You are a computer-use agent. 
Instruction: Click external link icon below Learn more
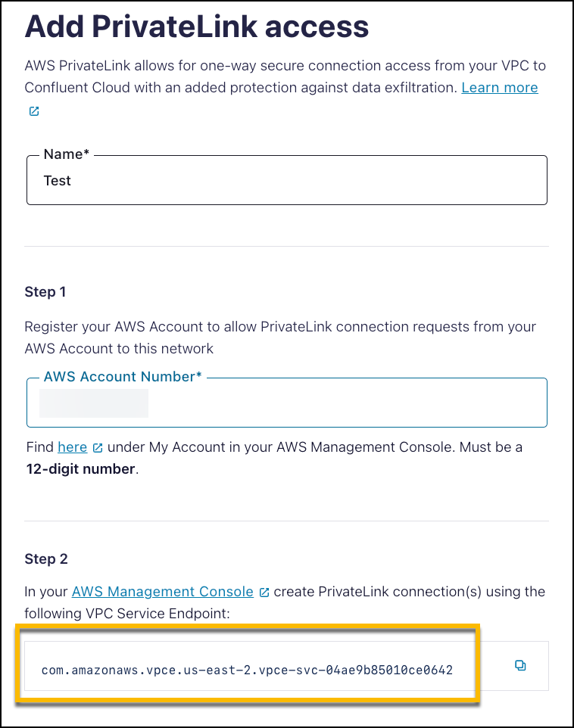[33, 111]
